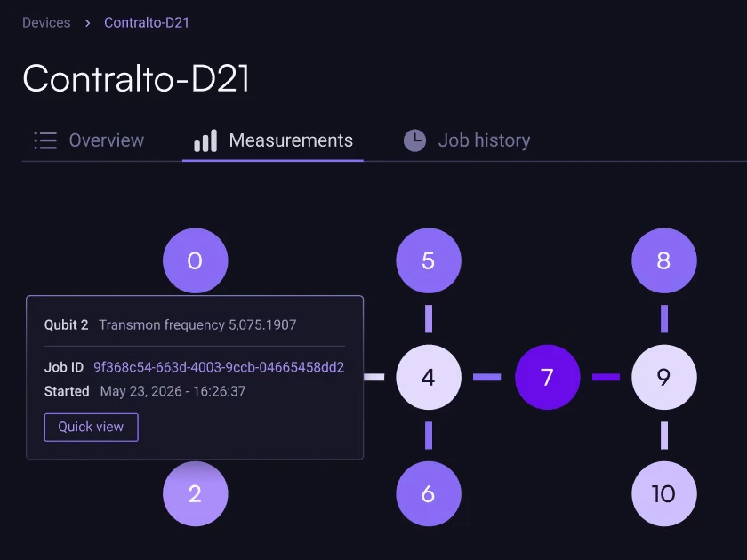Click the coupler between qubits 8 and 9

[664, 318]
